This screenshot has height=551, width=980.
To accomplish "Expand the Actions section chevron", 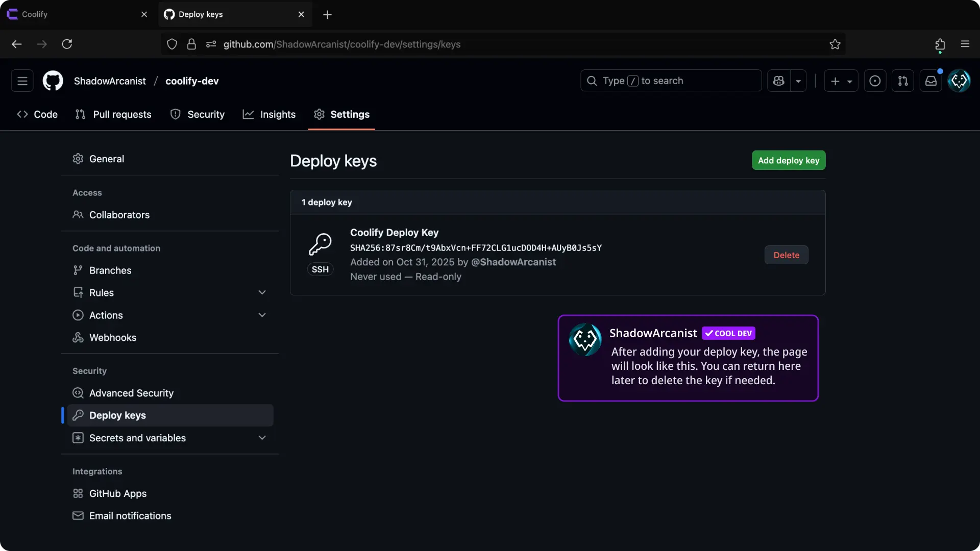I will [262, 315].
